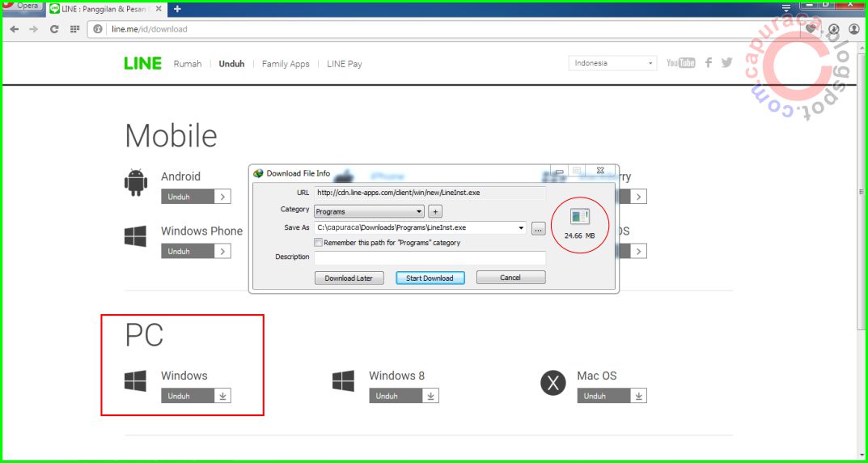The height and width of the screenshot is (463, 868).
Task: Expand the Indonesia country dropdown
Action: pos(613,63)
